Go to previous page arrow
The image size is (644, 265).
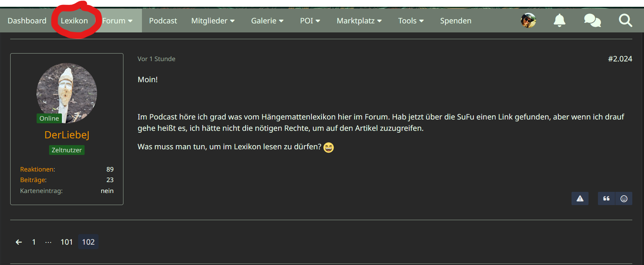pos(18,242)
